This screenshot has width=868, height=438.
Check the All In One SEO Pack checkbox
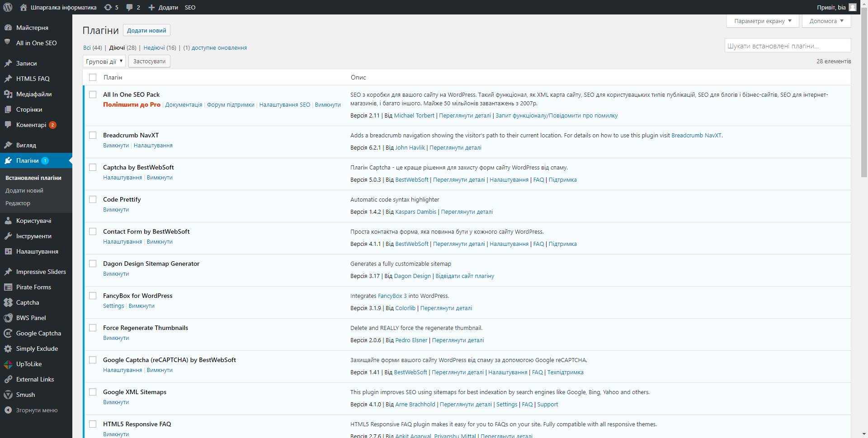coord(93,94)
